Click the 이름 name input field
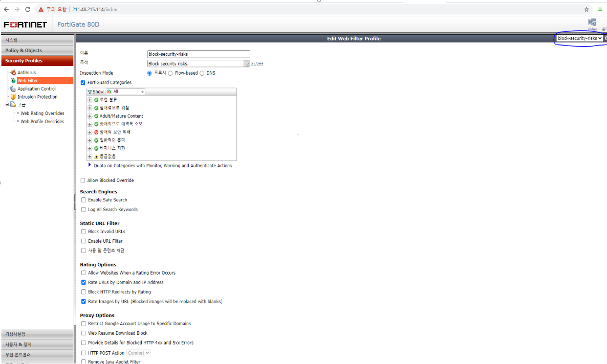 [x=199, y=54]
